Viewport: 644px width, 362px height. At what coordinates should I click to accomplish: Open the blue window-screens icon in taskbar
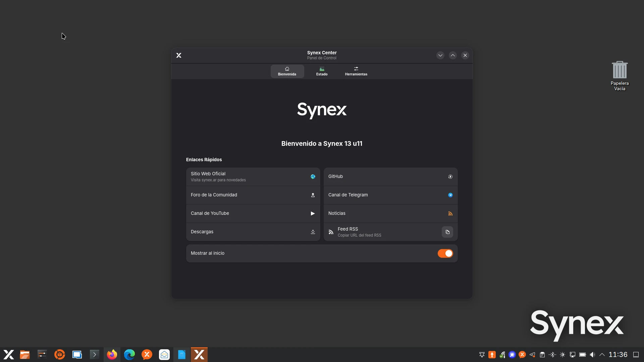pos(77,355)
